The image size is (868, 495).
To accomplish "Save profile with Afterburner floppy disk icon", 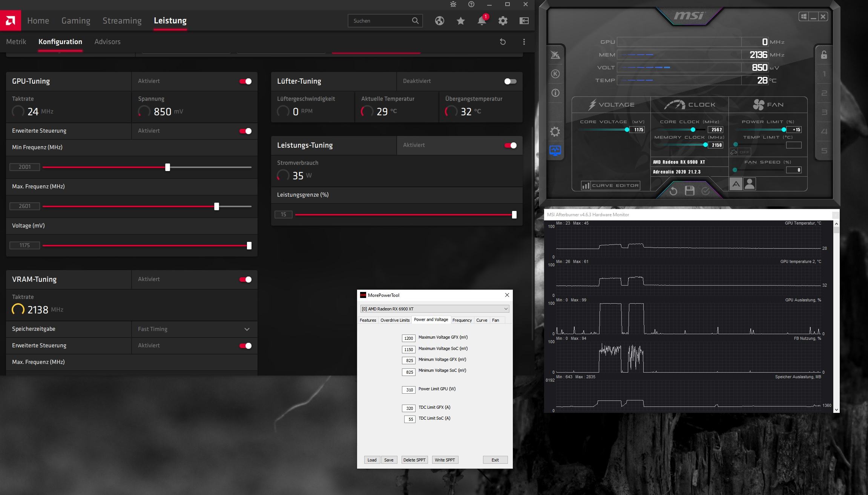I will point(690,191).
